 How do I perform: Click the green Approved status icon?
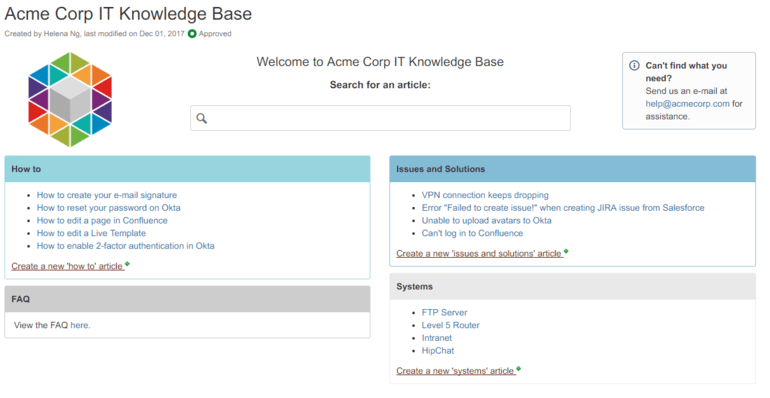click(x=192, y=34)
